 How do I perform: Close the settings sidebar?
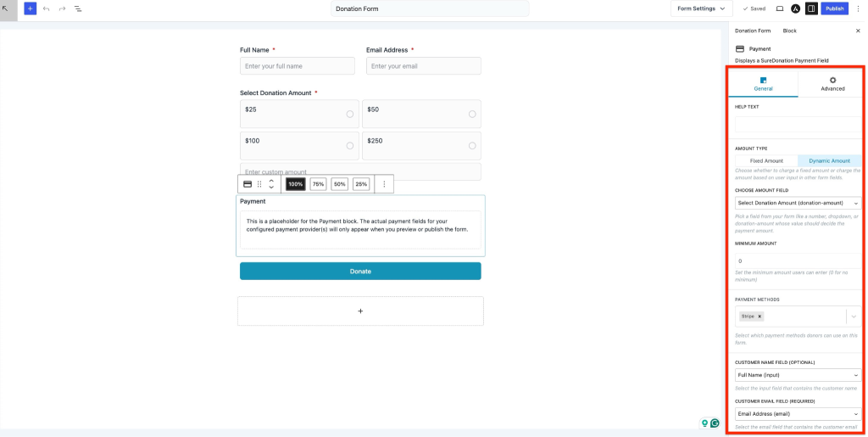tap(858, 31)
